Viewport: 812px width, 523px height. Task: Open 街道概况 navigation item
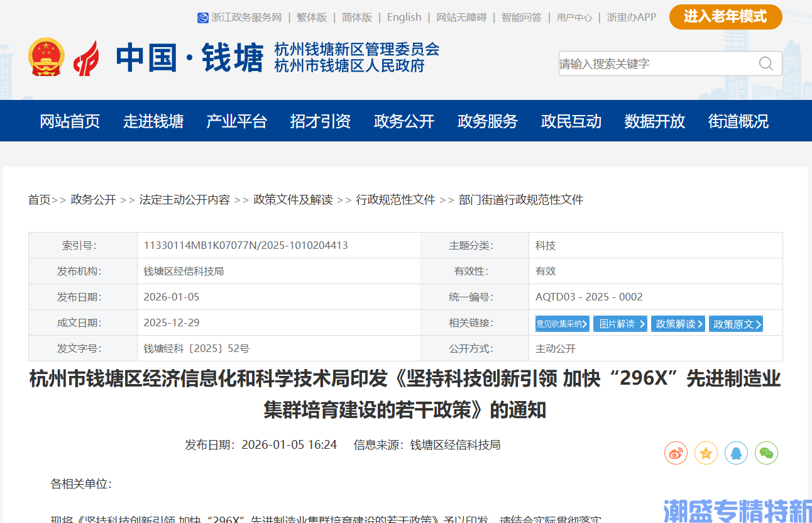[738, 121]
